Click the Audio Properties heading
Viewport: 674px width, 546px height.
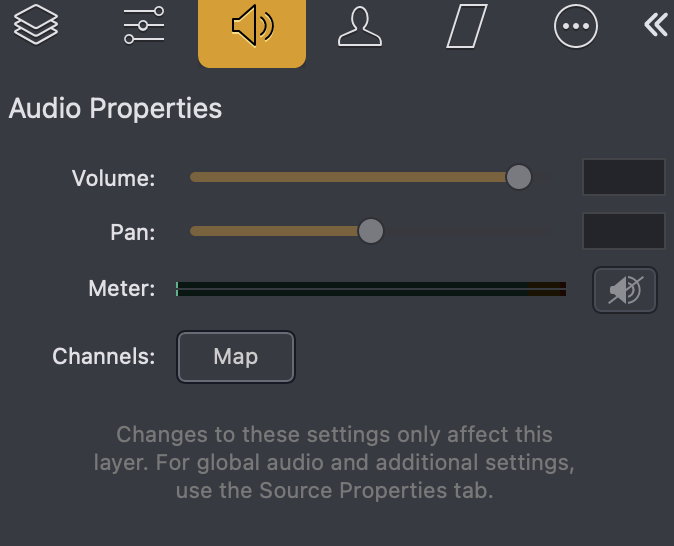pyautogui.click(x=115, y=108)
